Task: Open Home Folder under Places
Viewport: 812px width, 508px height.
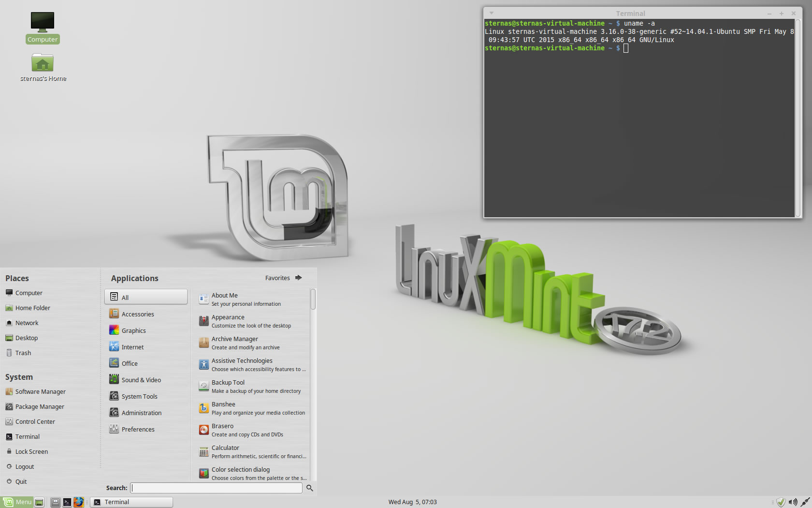Action: pos(28,308)
